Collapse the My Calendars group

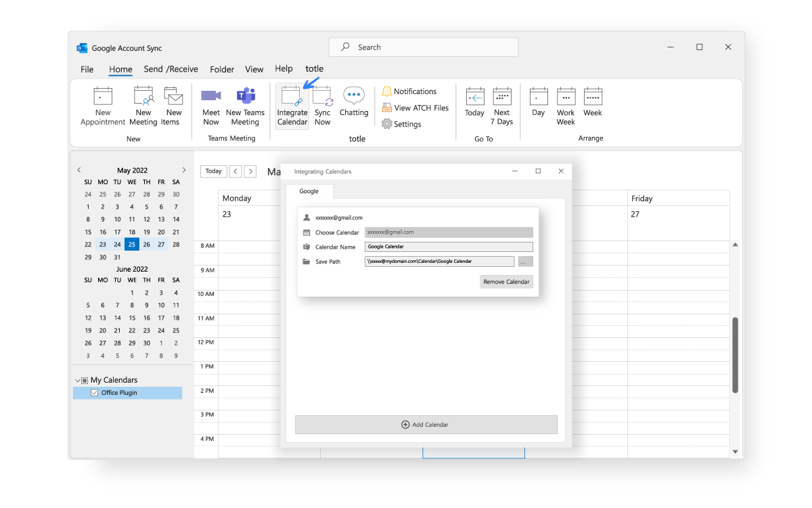coord(78,381)
